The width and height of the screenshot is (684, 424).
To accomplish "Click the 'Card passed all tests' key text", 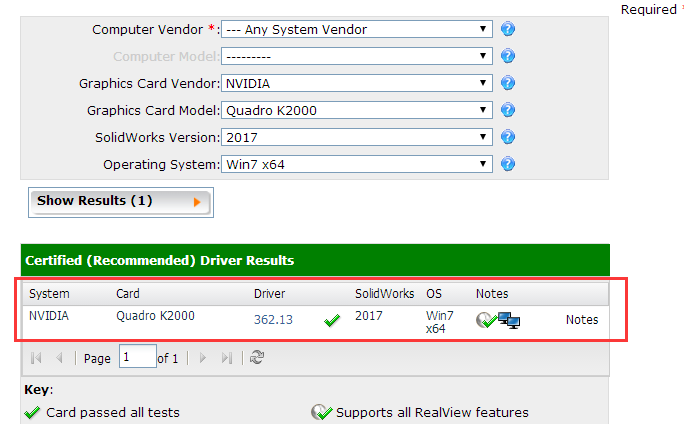I will (x=113, y=412).
